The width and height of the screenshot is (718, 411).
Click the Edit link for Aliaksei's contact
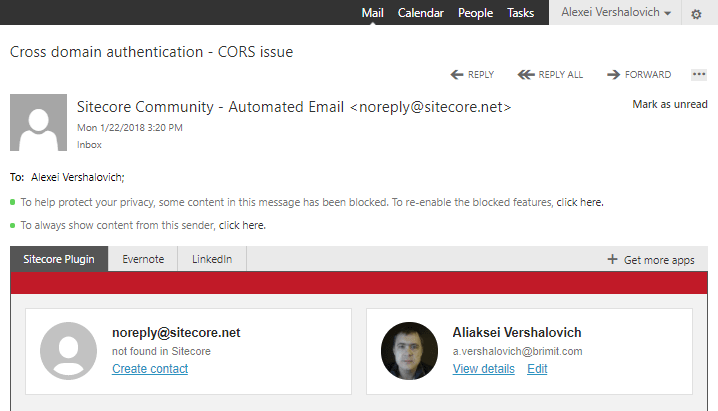coord(537,368)
